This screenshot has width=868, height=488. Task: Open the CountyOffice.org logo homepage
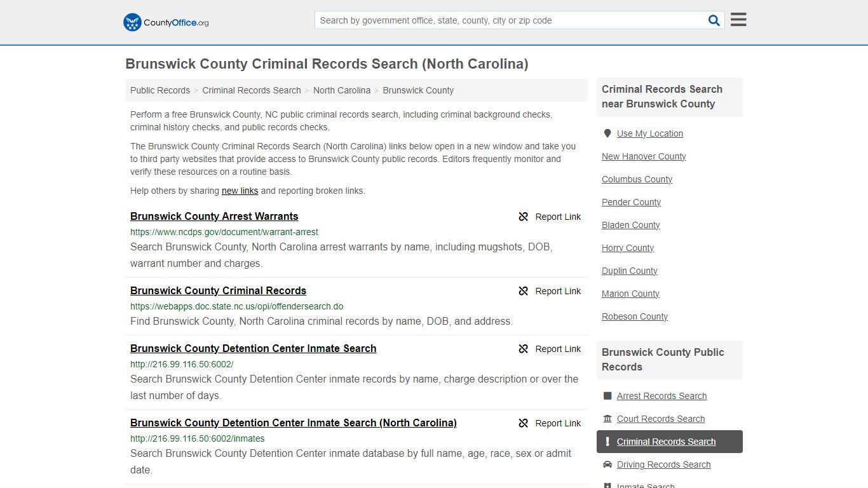click(x=166, y=22)
